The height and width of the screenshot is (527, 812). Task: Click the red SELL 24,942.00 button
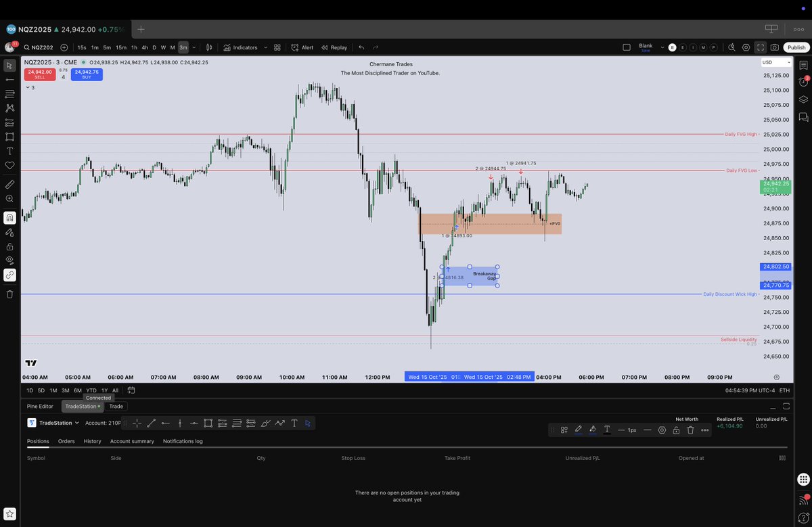[x=40, y=74]
